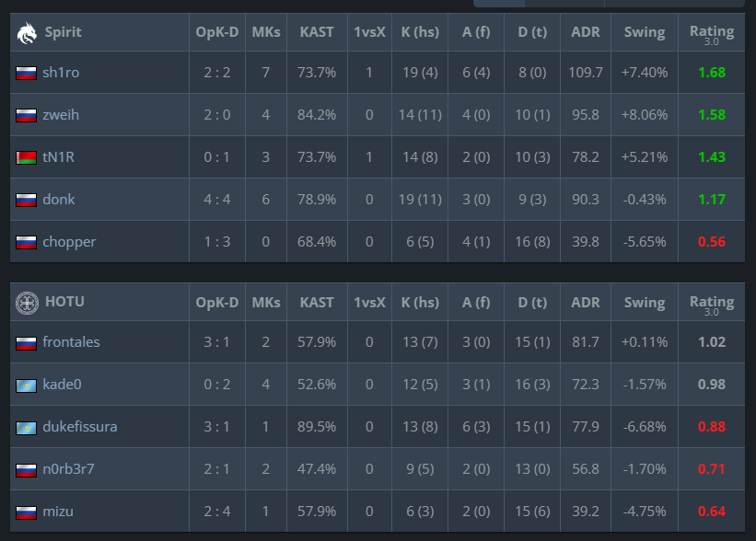Select the n0rb3r7 player name
Image resolution: width=756 pixels, height=541 pixels.
coord(68,468)
